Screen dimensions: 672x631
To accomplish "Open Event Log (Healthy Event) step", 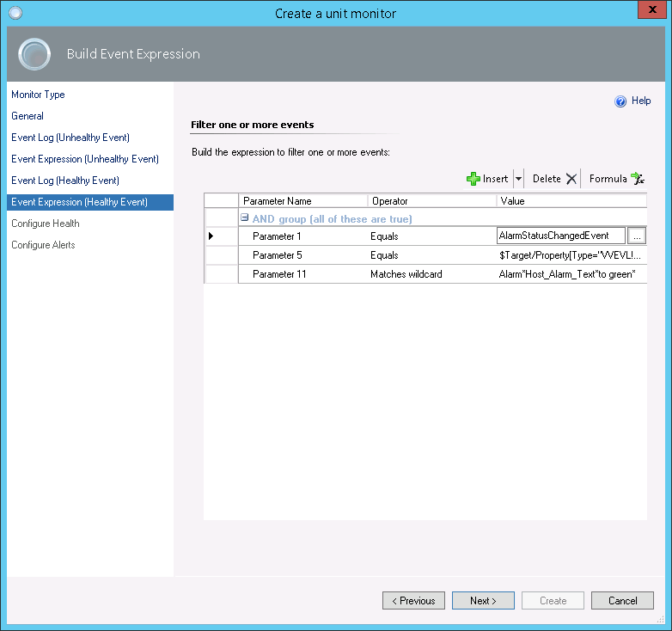I will coord(65,181).
